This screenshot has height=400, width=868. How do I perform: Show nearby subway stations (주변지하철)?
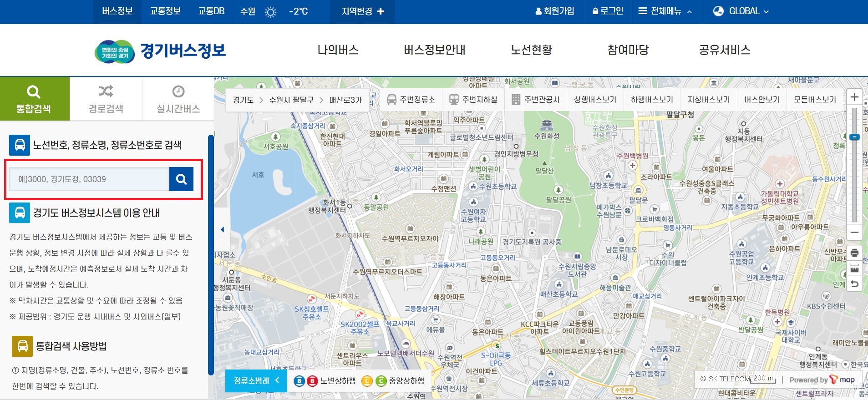473,100
